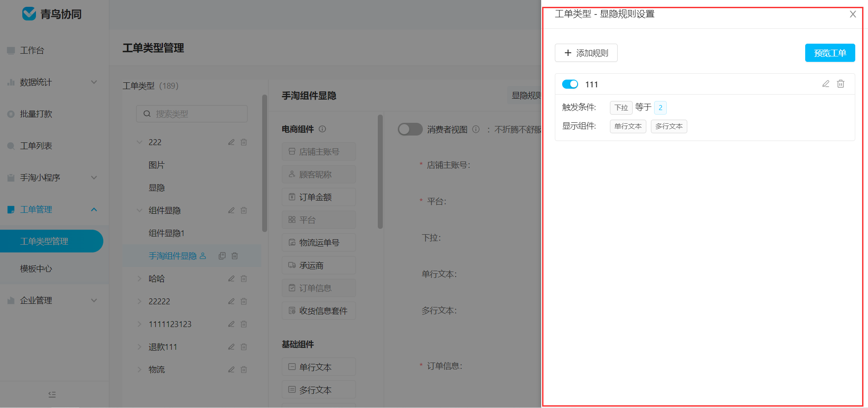The height and width of the screenshot is (408, 868).
Task: Collapse the 工单管理 menu chevron
Action: coord(94,210)
